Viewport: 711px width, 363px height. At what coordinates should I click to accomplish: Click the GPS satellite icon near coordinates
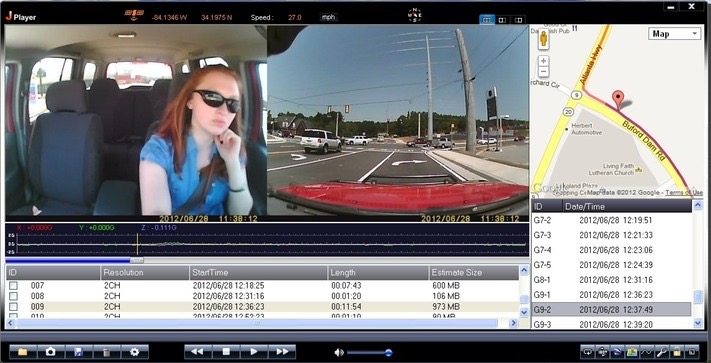[134, 15]
